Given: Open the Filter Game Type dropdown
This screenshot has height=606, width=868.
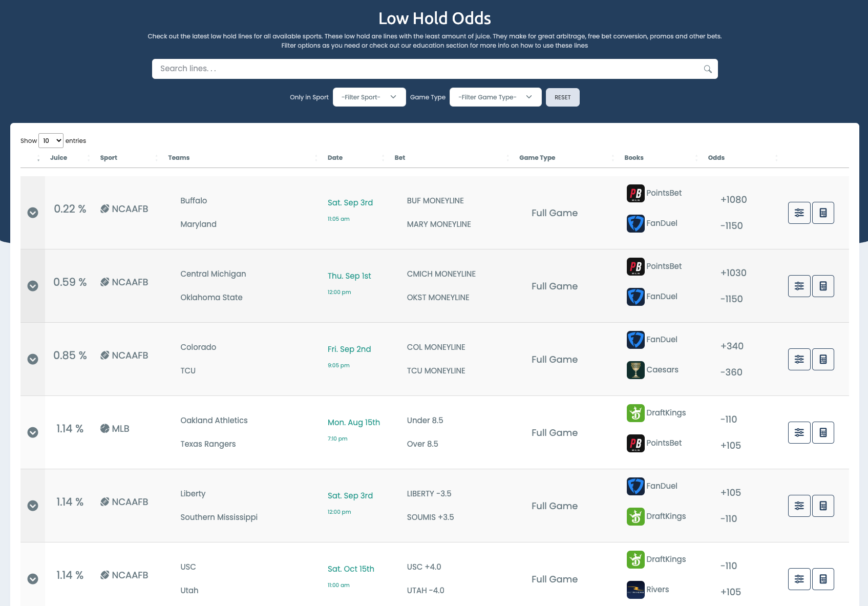Looking at the screenshot, I should click(x=495, y=97).
